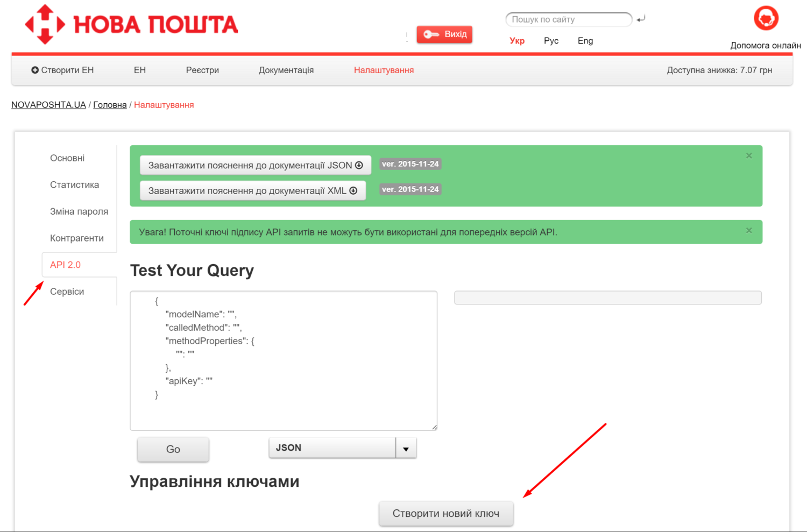Screen dimensions: 807x532
Task: Click the XML ver. 2015-11-24 badge
Action: (x=410, y=189)
